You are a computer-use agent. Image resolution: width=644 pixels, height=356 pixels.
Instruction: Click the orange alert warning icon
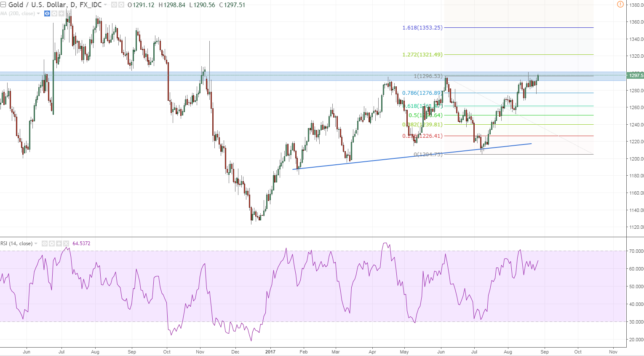pos(620,4)
